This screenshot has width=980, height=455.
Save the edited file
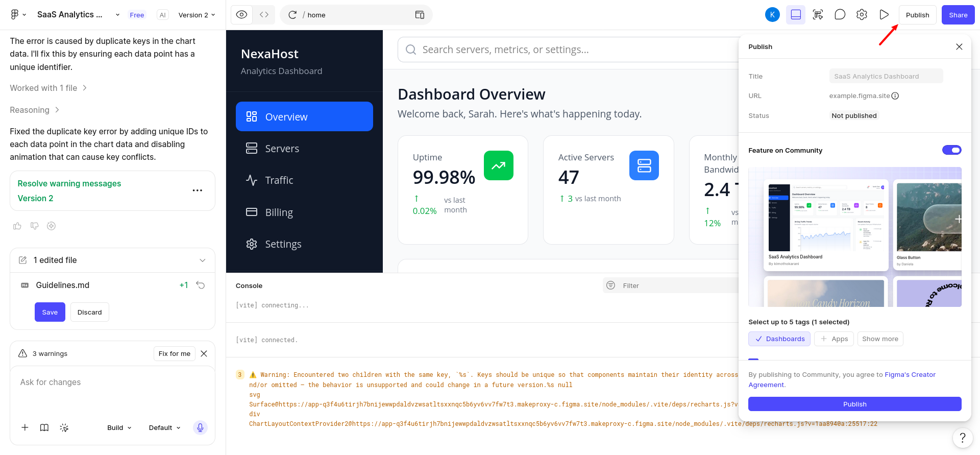(x=50, y=312)
